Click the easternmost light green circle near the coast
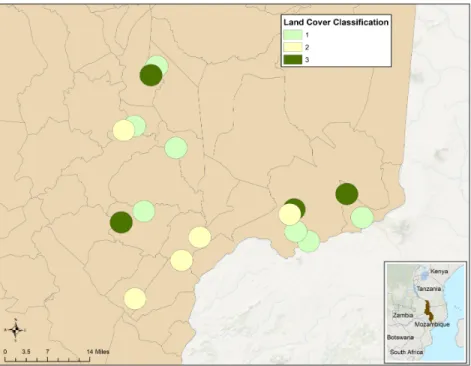 (x=362, y=217)
